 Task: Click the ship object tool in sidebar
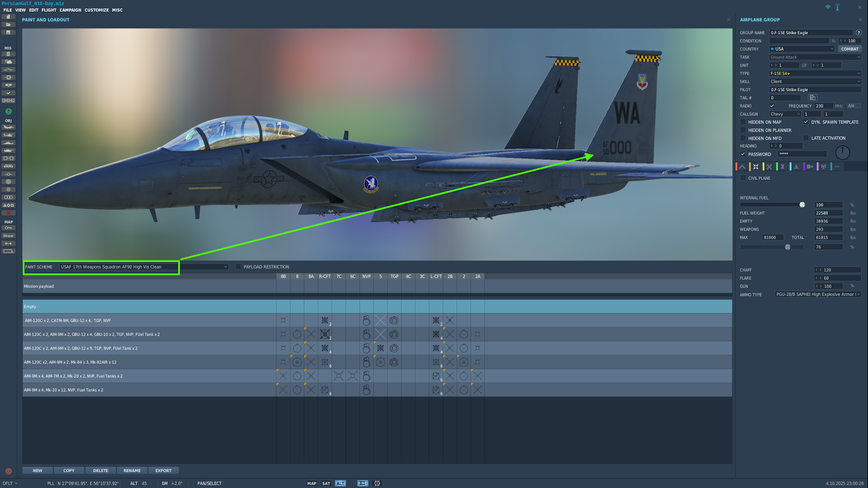pos(8,143)
